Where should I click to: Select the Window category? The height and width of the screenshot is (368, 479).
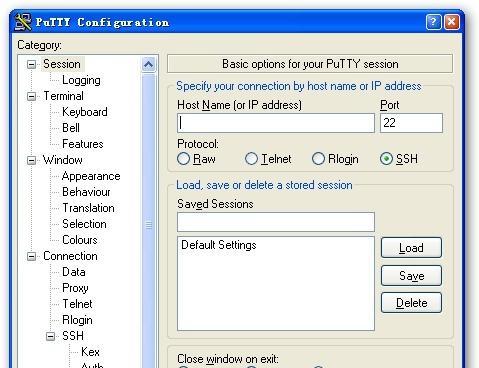(63, 160)
